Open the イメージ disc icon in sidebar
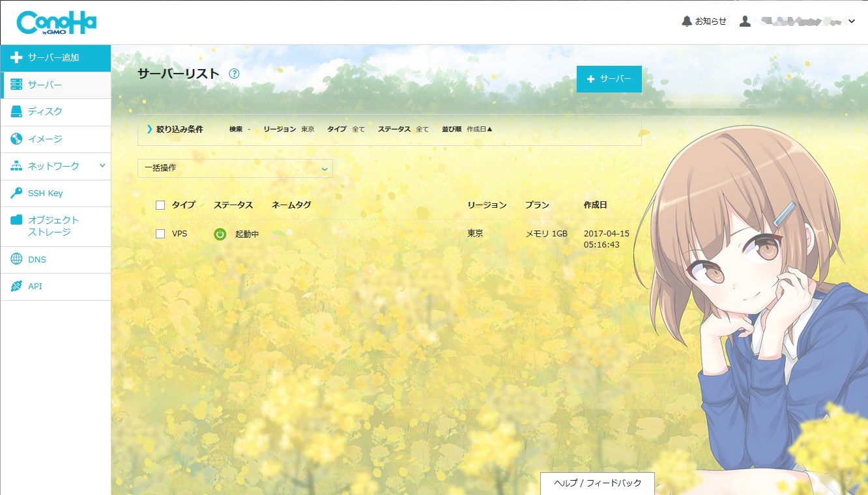The image size is (868, 495). (16, 139)
